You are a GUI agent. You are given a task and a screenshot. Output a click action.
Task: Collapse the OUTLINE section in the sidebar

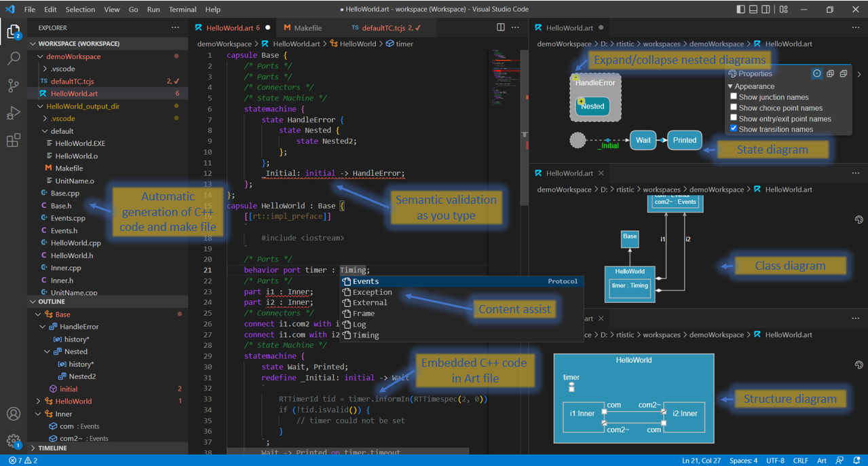(32, 301)
